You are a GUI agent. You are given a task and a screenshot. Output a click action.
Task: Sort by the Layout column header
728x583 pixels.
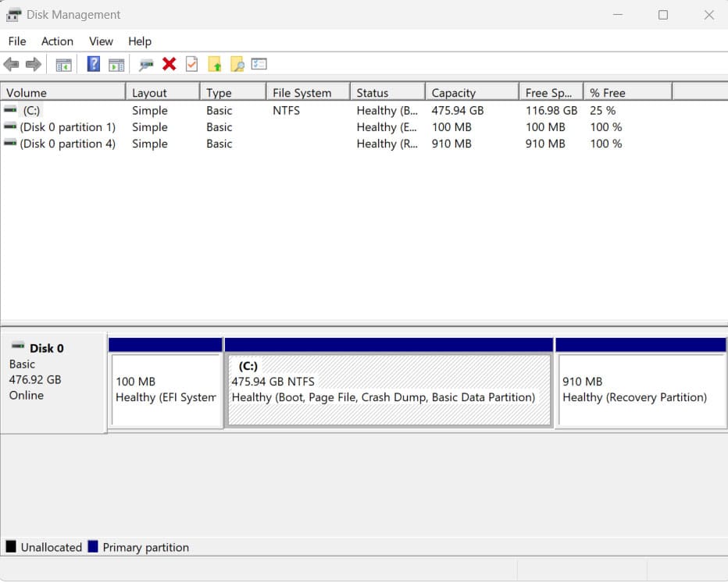click(x=163, y=93)
